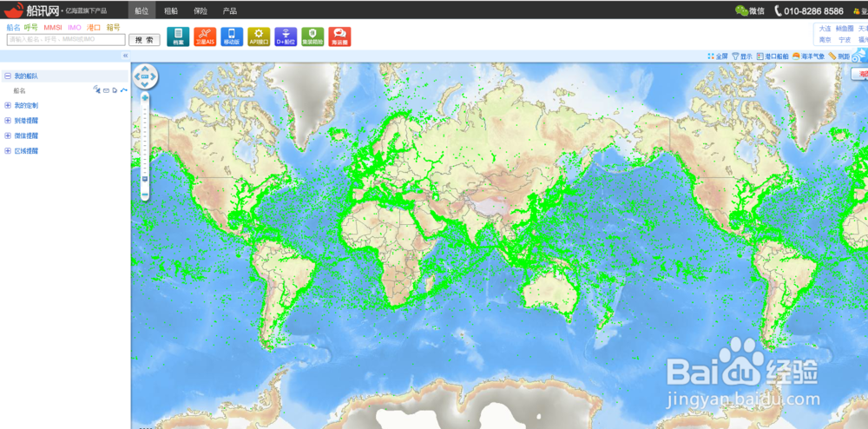Open the red 海运圈 chat icon
This screenshot has height=429, width=868.
click(x=339, y=36)
